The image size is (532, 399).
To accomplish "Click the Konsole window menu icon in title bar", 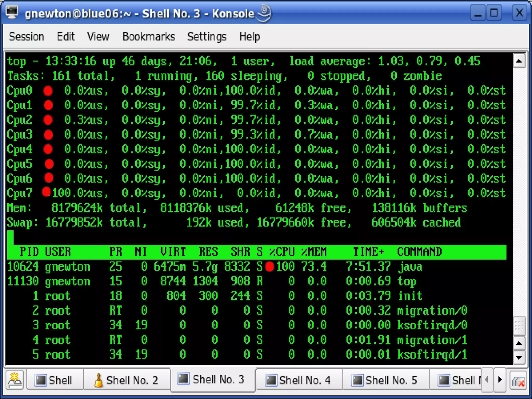I will 12,12.
